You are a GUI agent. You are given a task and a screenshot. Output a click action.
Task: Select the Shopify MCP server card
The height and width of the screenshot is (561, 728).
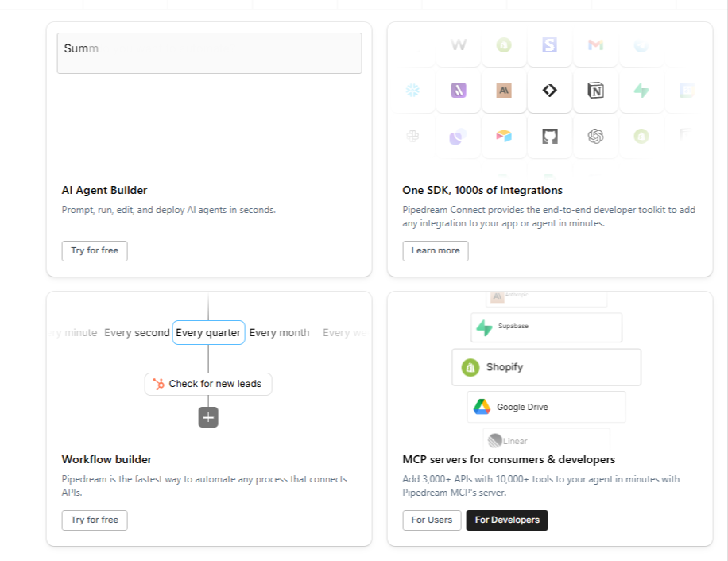(x=547, y=367)
